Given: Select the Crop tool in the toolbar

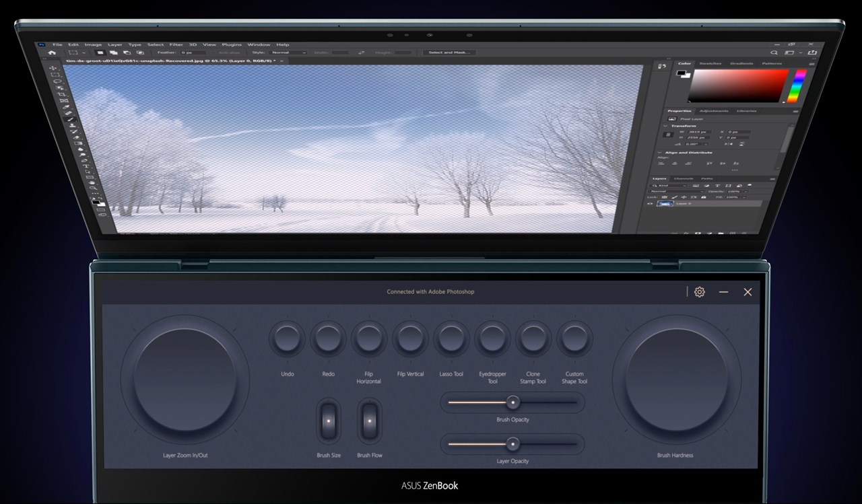Looking at the screenshot, I should coord(63,94).
